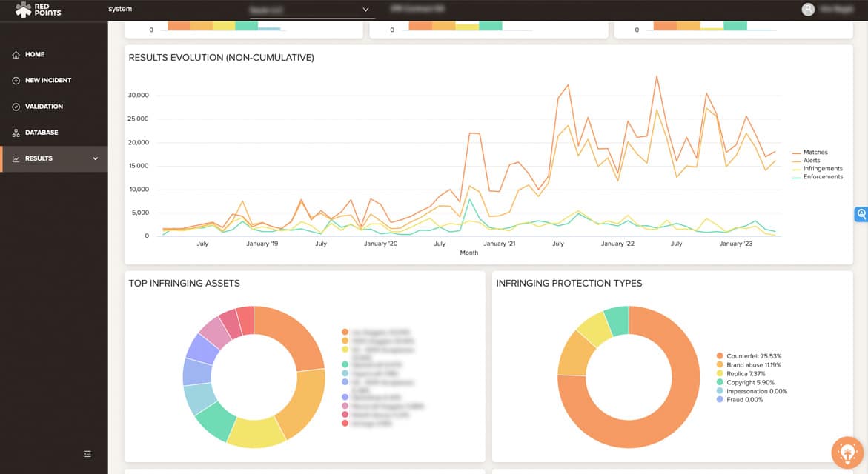Screen dimensions: 868x474
Task: Open New Incident via its sidebar icon
Action: [x=15, y=80]
